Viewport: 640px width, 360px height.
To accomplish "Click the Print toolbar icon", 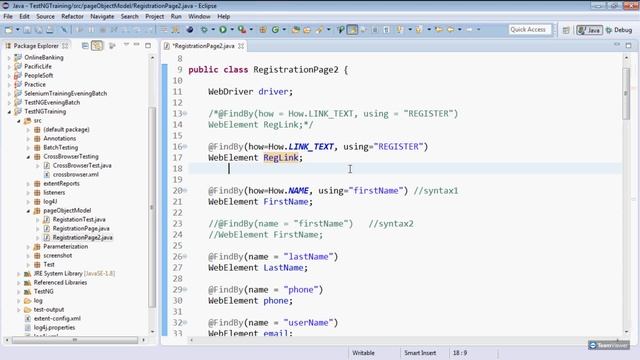I will pyautogui.click(x=50, y=30).
